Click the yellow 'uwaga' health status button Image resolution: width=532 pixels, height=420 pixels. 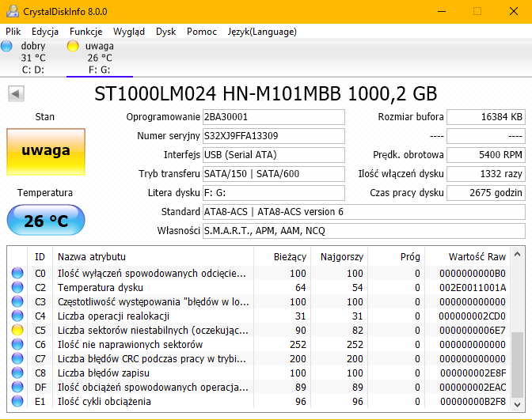(46, 152)
